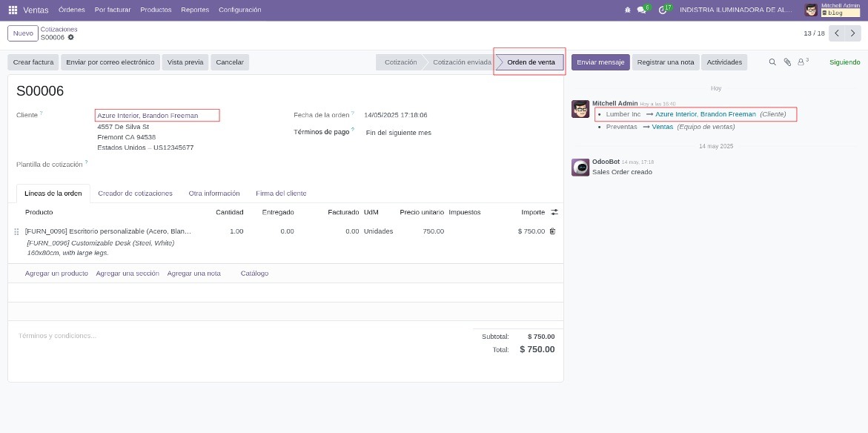This screenshot has width=868, height=433.
Task: Click Registrar una nota button
Action: 666,62
